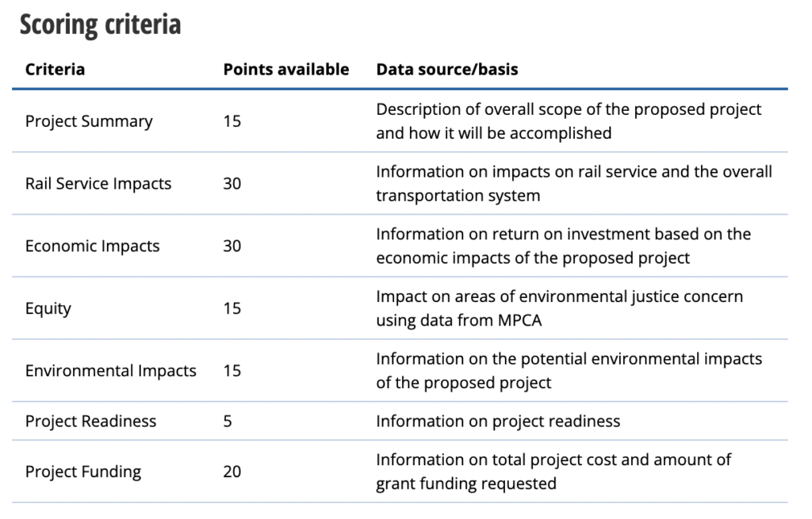Image resolution: width=812 pixels, height=519 pixels.
Task: Click the description of overall project scope
Action: point(569,121)
